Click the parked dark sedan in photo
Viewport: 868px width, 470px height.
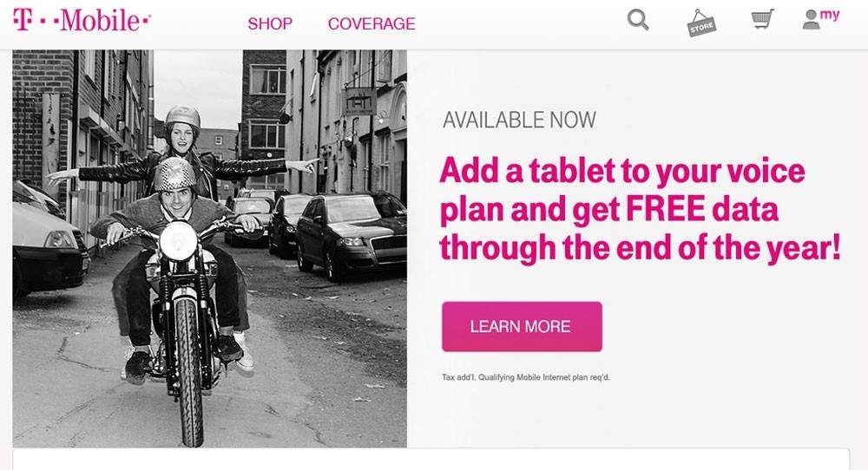(x=351, y=236)
